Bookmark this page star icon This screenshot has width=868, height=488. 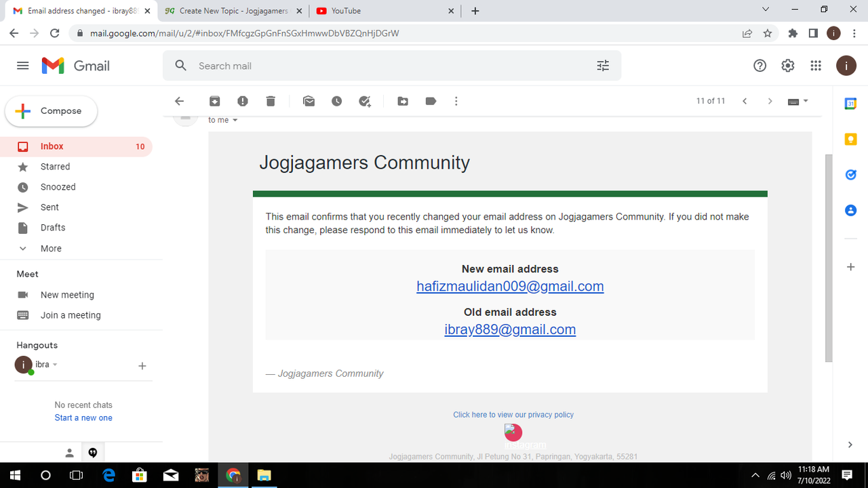click(x=768, y=33)
